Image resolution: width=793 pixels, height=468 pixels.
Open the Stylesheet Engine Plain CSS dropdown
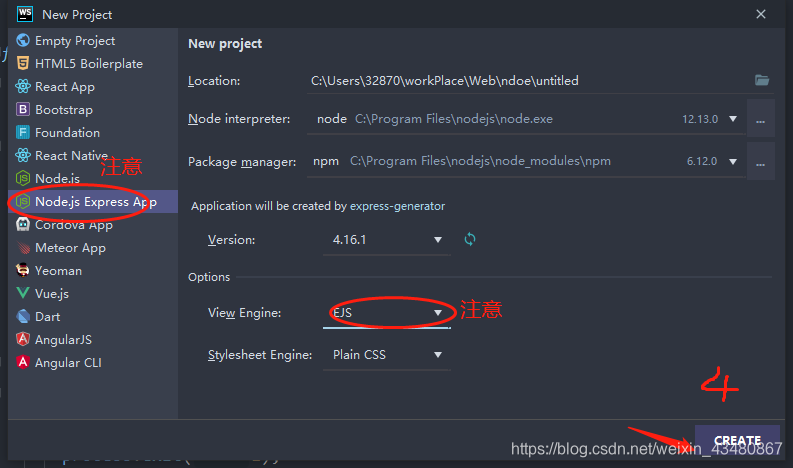pos(387,355)
